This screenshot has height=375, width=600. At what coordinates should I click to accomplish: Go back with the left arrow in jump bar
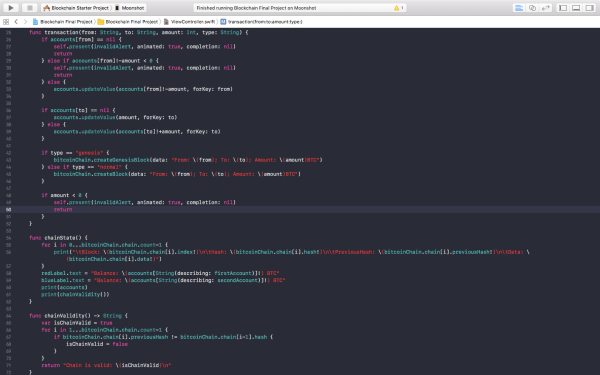point(16,22)
